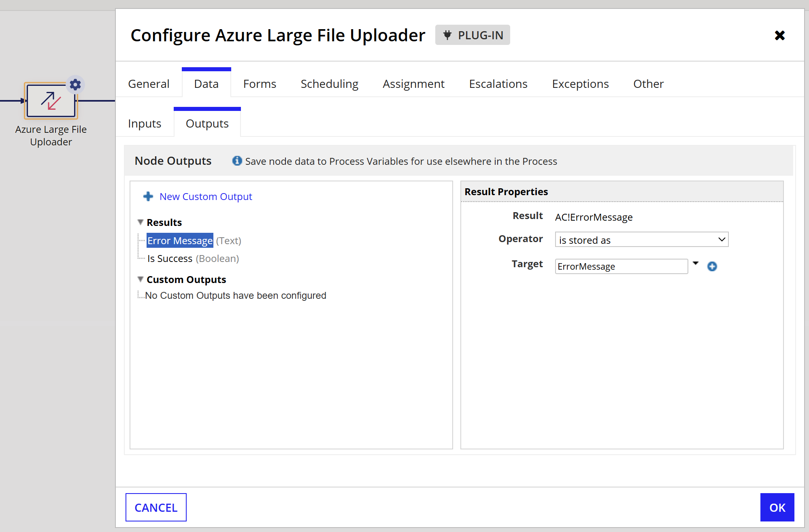Screen dimensions: 809x532
Task: Click the gear icon on the node
Action: pos(75,85)
